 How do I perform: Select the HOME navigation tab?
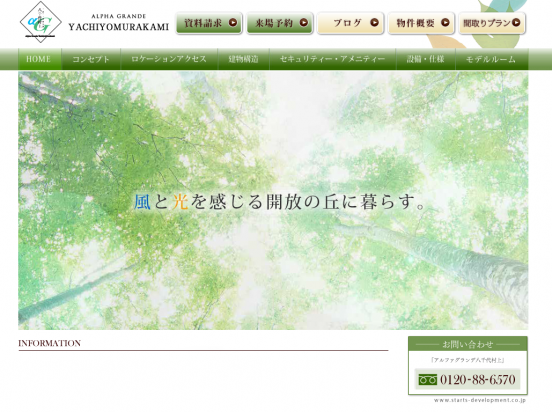[x=40, y=59]
